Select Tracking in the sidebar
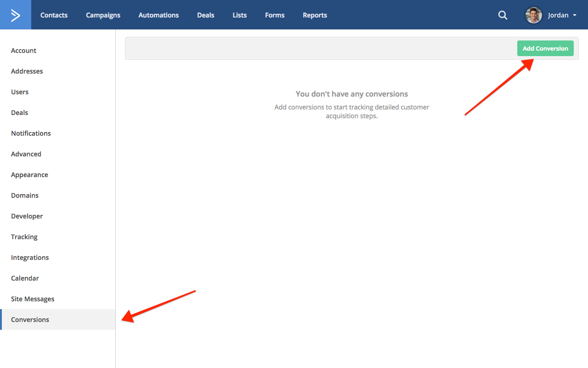This screenshot has height=368, width=588. 24,237
